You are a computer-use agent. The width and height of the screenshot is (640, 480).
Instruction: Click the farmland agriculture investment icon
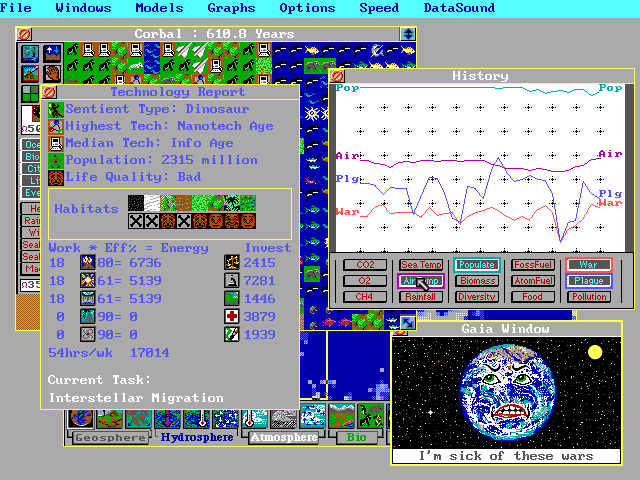pos(232,298)
